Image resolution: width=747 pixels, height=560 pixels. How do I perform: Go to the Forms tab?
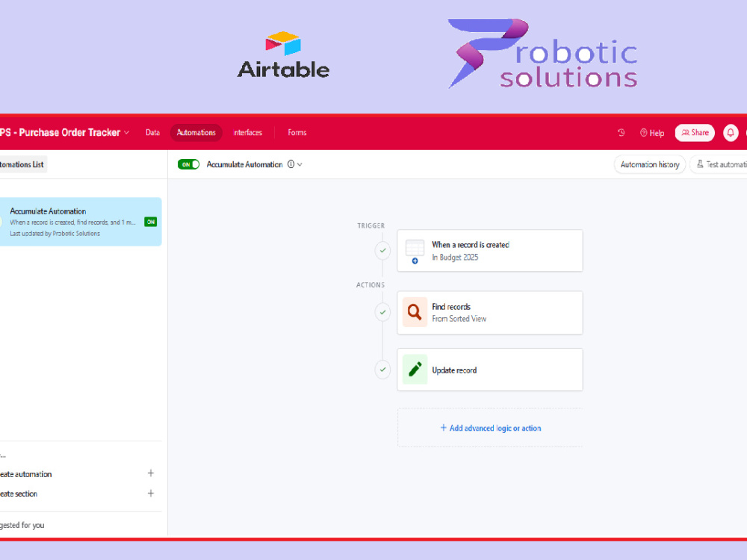pos(297,132)
